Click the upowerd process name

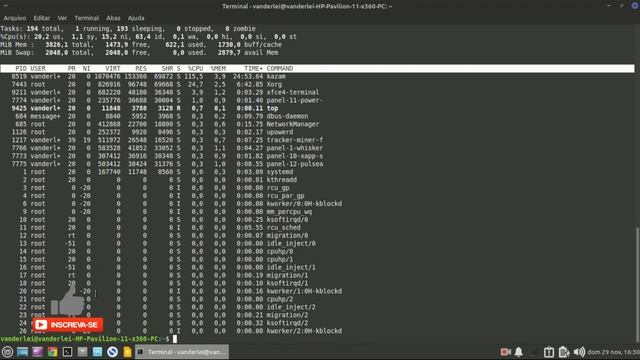click(280, 132)
